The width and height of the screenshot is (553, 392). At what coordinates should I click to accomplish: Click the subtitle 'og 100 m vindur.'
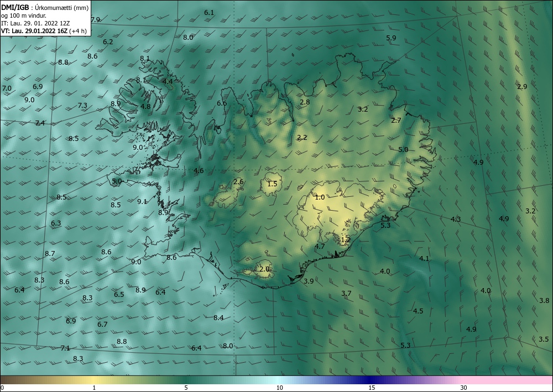click(x=24, y=15)
